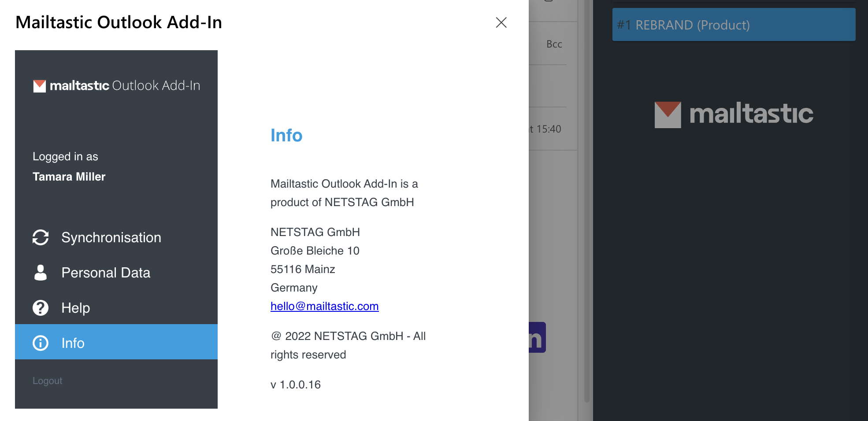Click the Info circle icon in sidebar
The height and width of the screenshot is (421, 868).
click(x=41, y=343)
